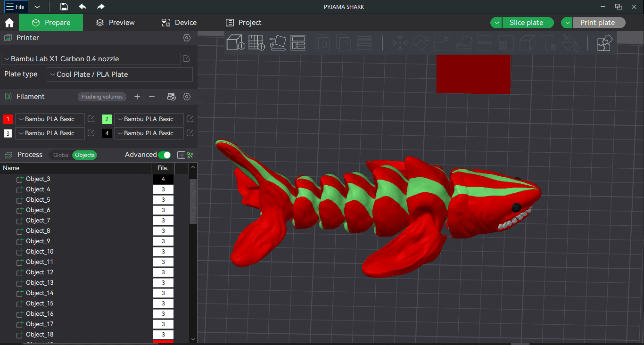
Task: Select the Cut tool icon
Action: tap(485, 43)
